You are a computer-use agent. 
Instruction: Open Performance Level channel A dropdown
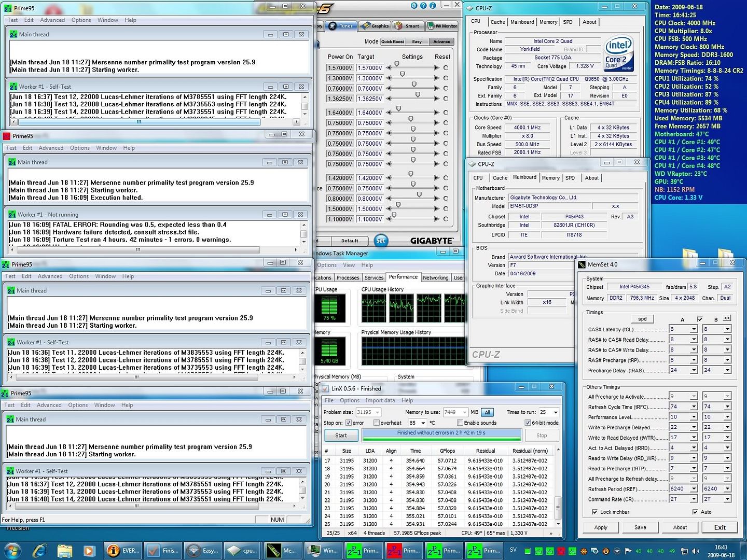(x=694, y=417)
